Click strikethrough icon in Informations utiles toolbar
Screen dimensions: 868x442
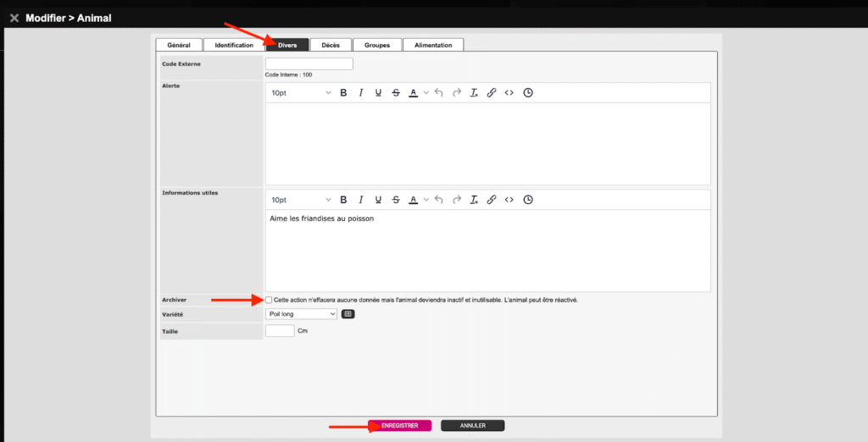396,200
